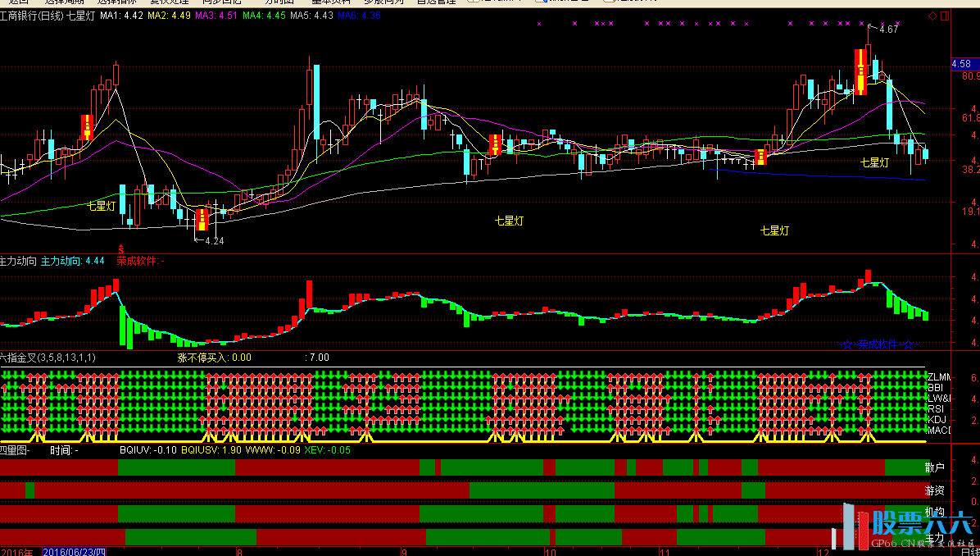The width and height of the screenshot is (980, 556).
Task: Click the 散户 row label
Action: (934, 467)
